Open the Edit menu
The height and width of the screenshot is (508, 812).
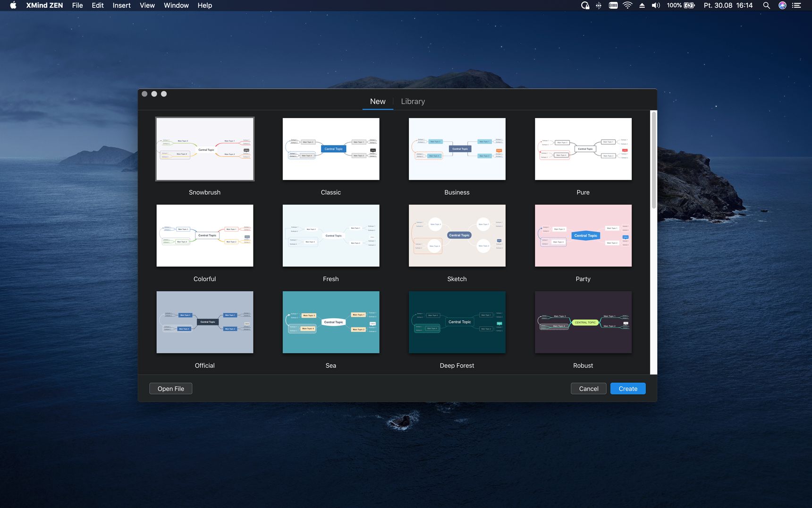(x=98, y=5)
